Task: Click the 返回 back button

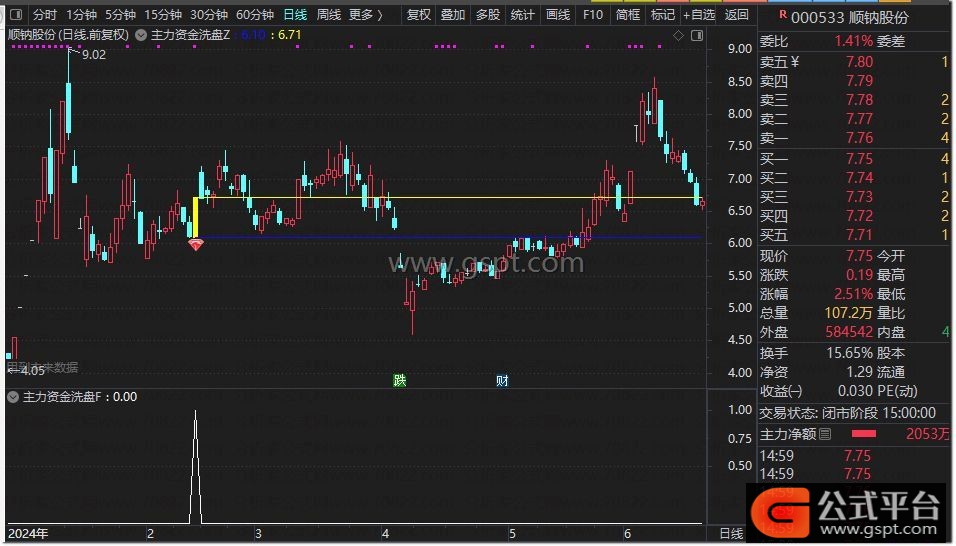Action: pyautogui.click(x=736, y=15)
